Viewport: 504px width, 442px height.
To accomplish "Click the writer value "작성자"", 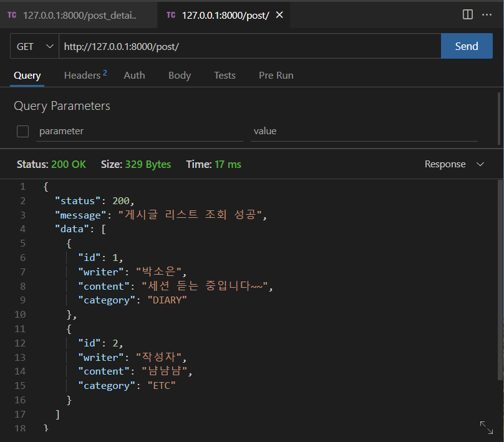I will [159, 357].
